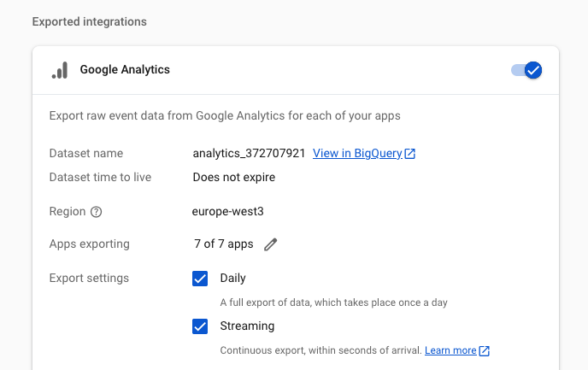588x370 pixels.
Task: Click the Exported integrations heading
Action: pos(89,21)
